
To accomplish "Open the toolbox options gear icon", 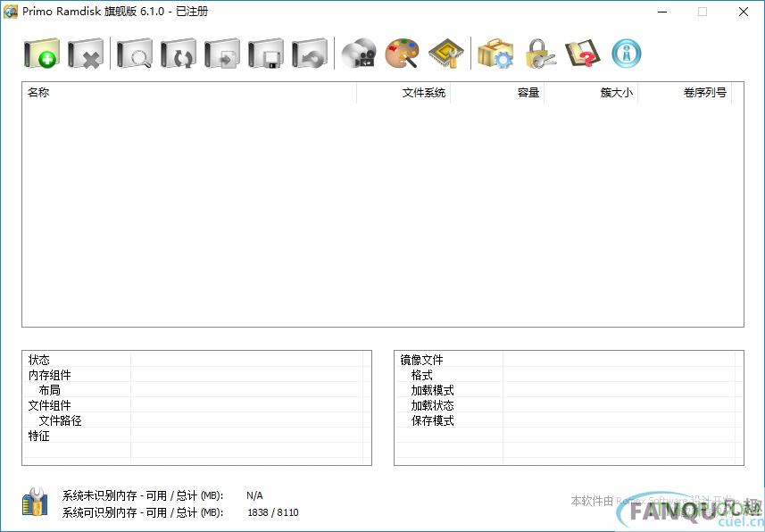I will click(x=495, y=54).
